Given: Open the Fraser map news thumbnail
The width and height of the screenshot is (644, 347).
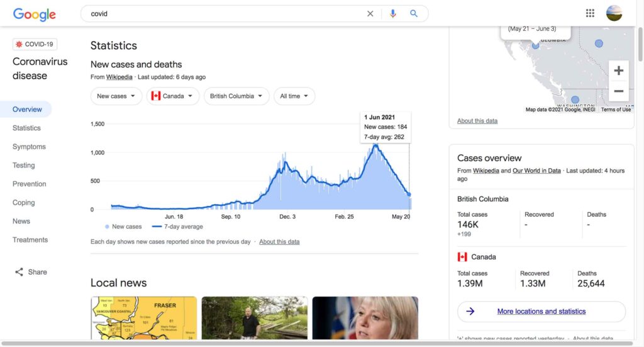Looking at the screenshot, I should [144, 318].
